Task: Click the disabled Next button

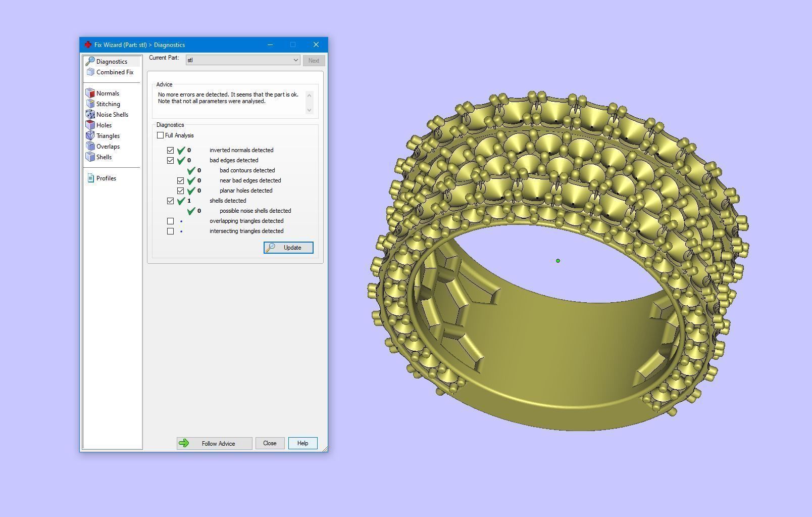Action: (314, 61)
